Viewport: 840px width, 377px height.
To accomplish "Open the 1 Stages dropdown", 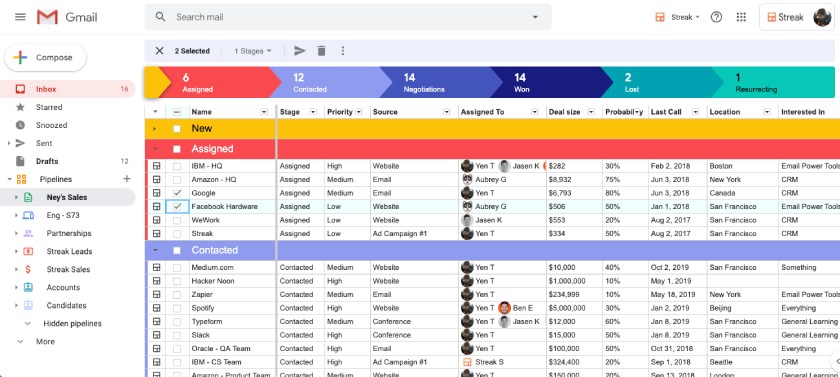I will (253, 51).
